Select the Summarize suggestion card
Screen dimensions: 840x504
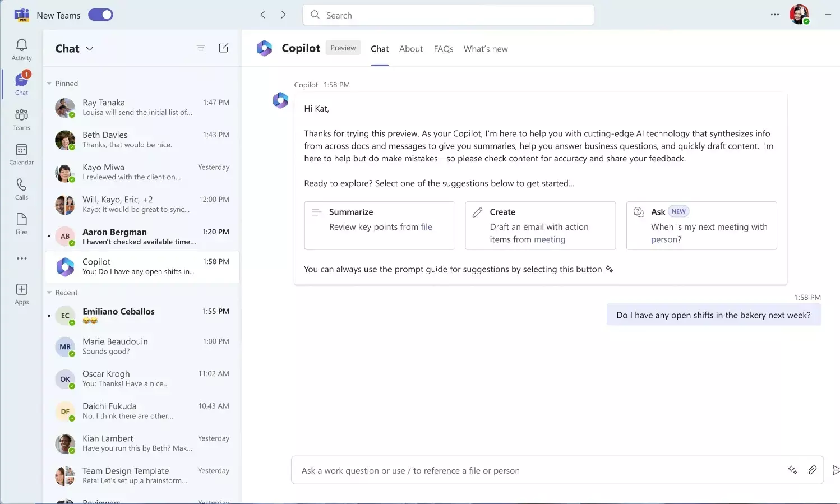click(x=380, y=225)
